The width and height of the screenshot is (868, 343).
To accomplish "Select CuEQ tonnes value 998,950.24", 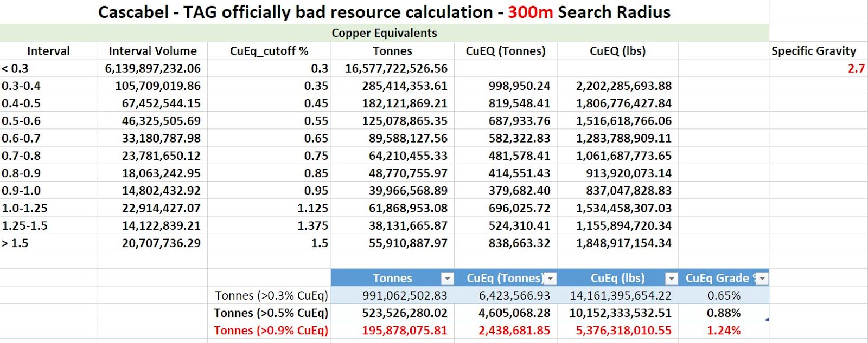I will (x=506, y=86).
